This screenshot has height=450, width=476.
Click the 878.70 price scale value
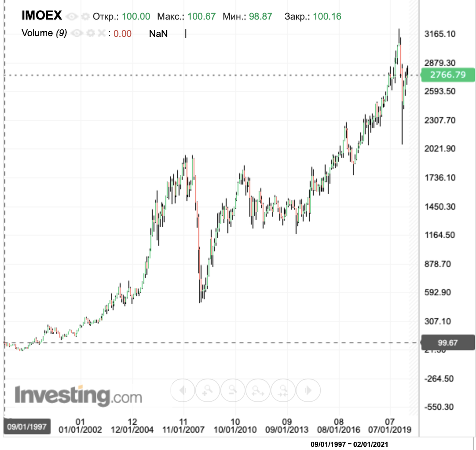[438, 264]
